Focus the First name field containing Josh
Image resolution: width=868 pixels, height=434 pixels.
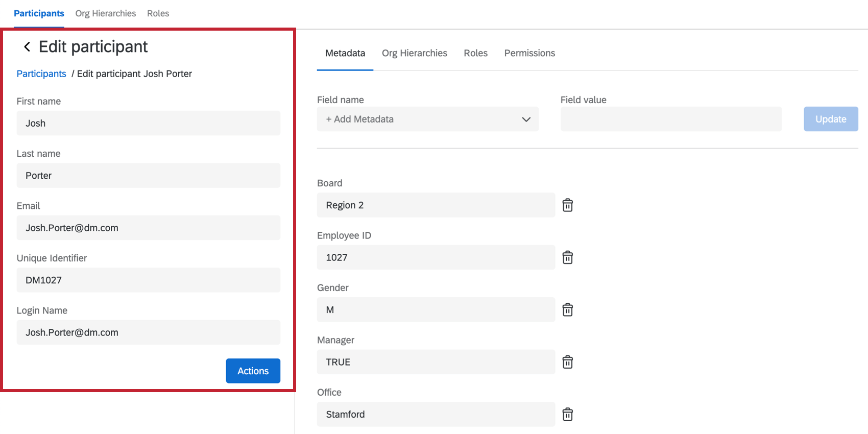tap(148, 124)
